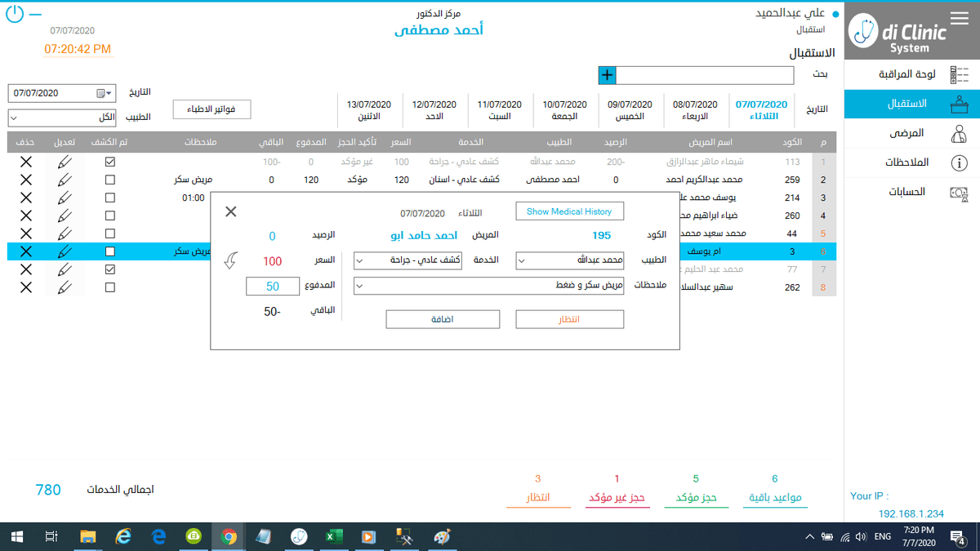Screen dimensions: 980x551
Task: Click edit pencil for patient code 260
Action: pyautogui.click(x=65, y=216)
